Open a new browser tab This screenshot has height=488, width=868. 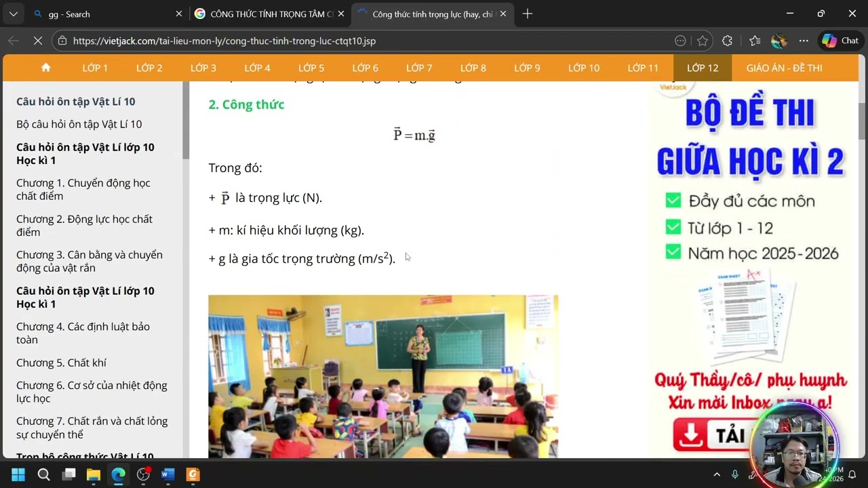(x=528, y=14)
